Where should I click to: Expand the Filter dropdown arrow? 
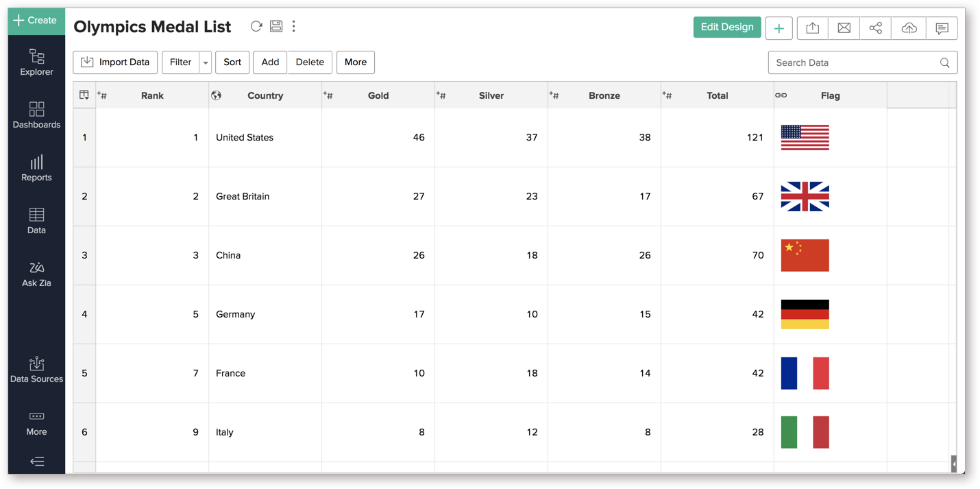(205, 62)
